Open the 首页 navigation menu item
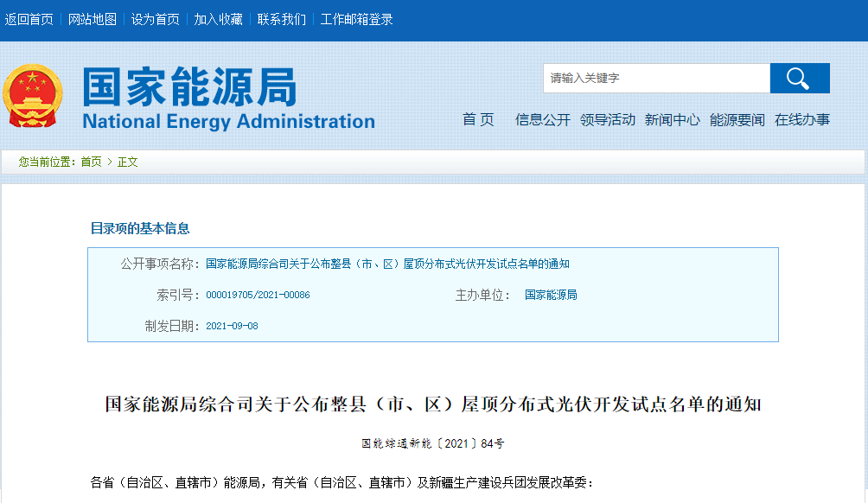The width and height of the screenshot is (868, 503). 478,120
